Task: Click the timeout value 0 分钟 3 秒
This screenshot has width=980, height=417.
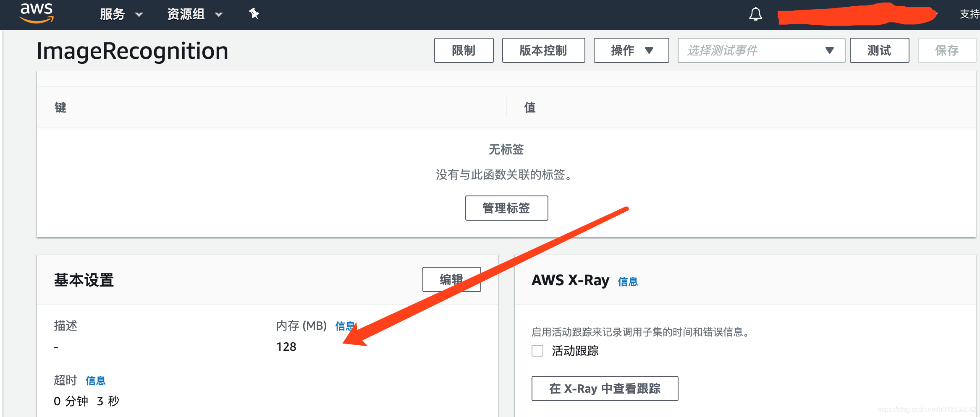Action: point(86,401)
